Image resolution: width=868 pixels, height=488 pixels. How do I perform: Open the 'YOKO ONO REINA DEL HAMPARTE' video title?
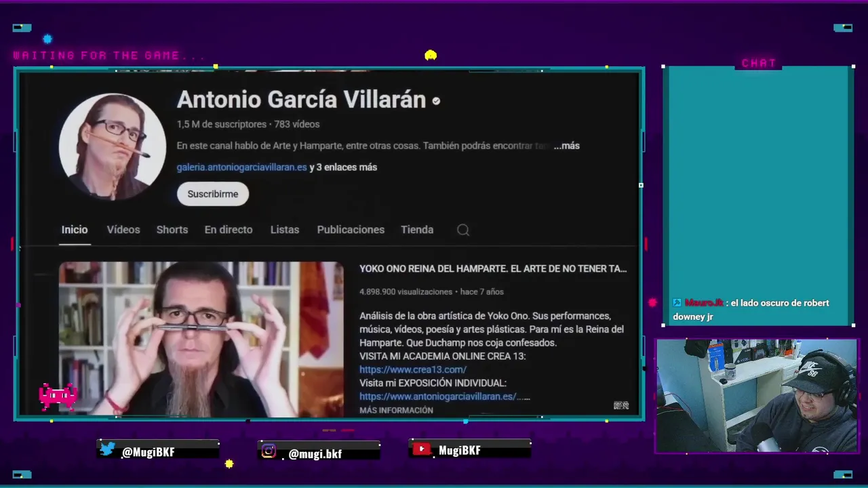(x=493, y=268)
